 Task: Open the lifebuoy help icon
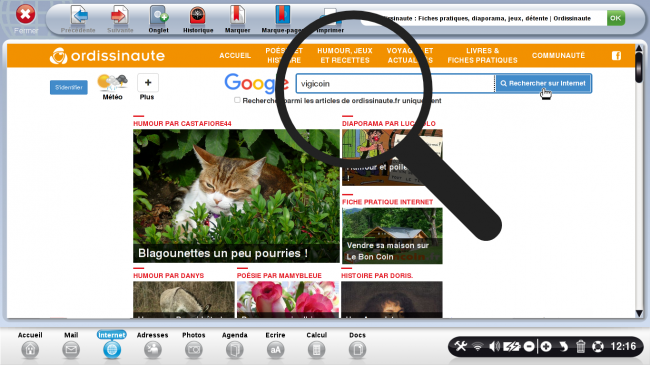pos(598,346)
